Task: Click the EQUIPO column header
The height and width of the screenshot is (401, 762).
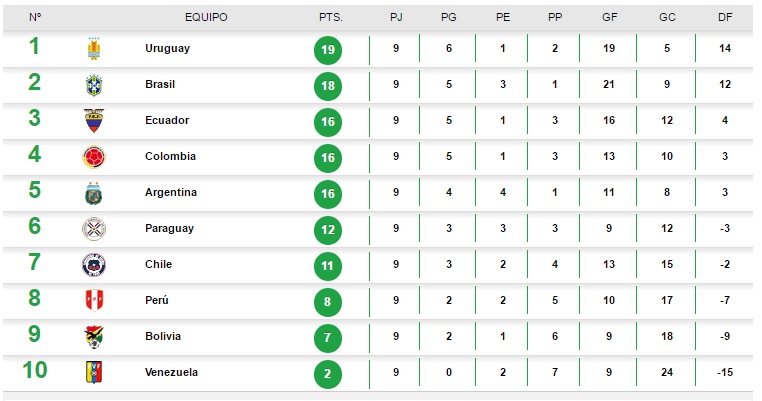Action: pos(206,17)
